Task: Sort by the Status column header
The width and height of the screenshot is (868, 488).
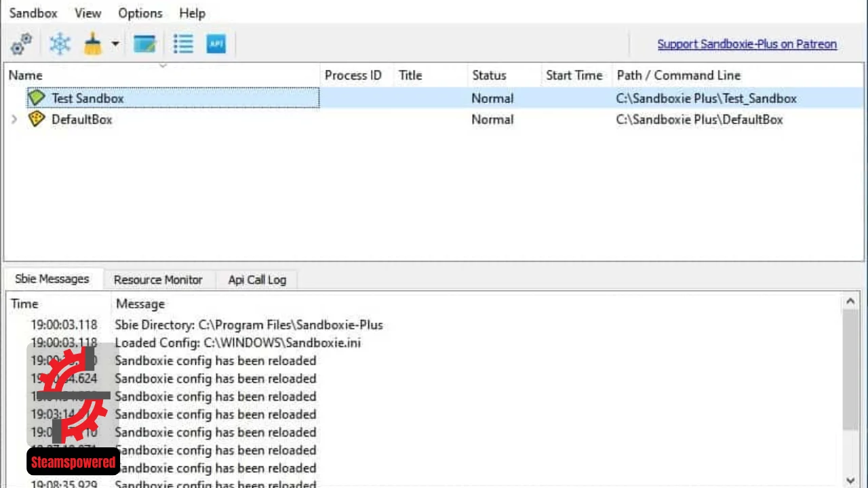Action: tap(505, 75)
